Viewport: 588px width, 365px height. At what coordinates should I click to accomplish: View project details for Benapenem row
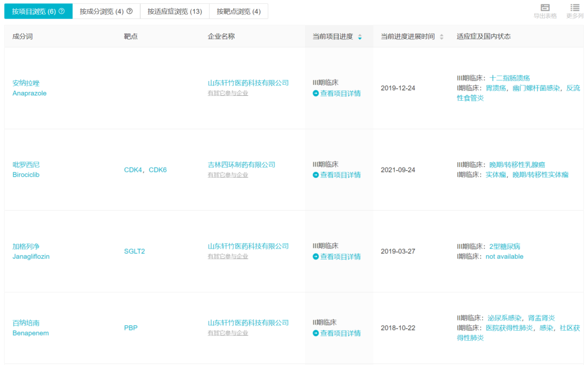(x=337, y=333)
